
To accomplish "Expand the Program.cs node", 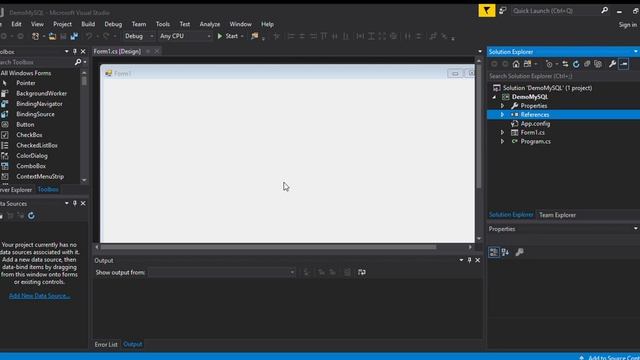I will (x=502, y=142).
